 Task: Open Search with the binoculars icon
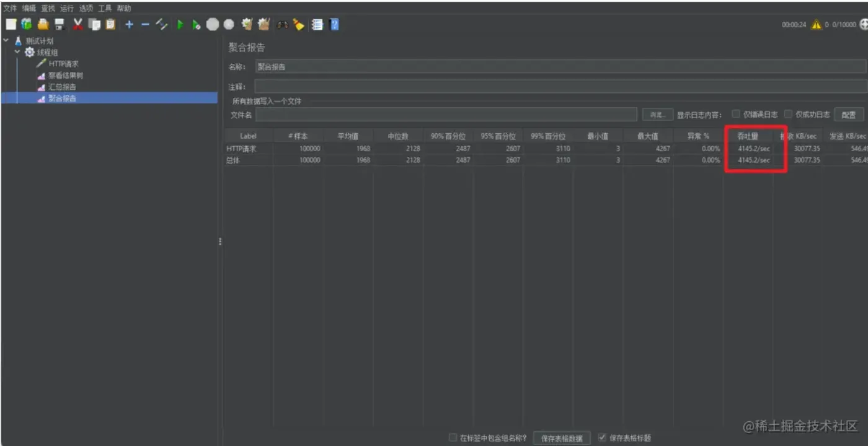click(x=282, y=24)
